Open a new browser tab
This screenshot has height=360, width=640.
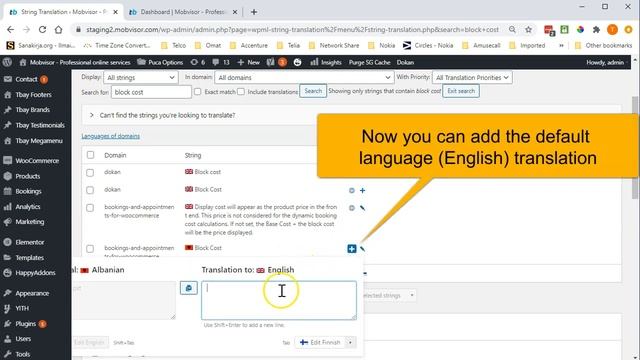point(254,12)
